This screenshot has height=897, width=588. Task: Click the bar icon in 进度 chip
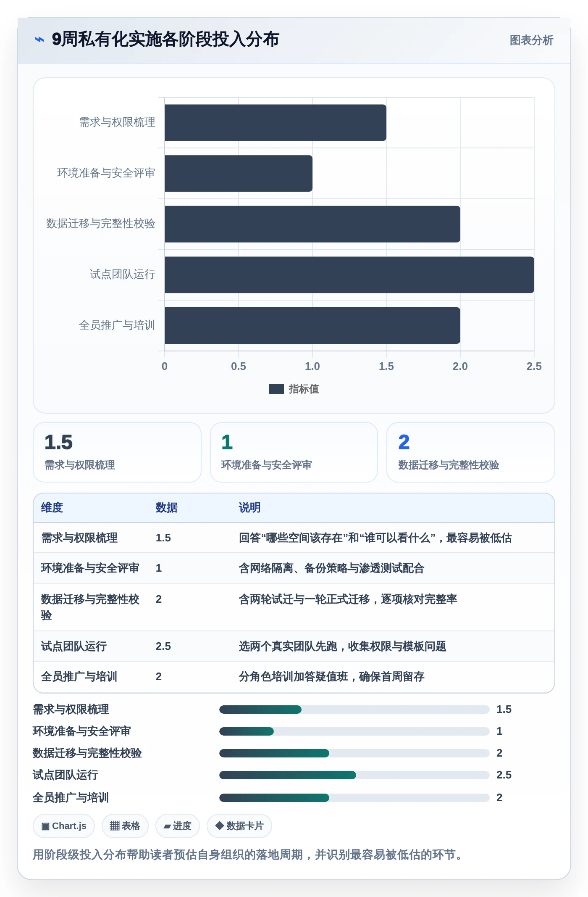coord(167,827)
